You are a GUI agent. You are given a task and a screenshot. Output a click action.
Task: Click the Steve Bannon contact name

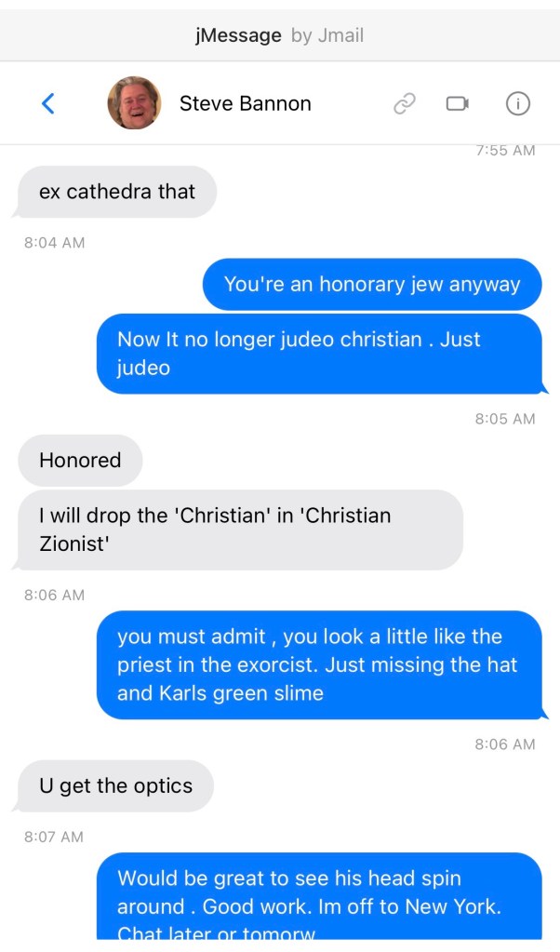tap(245, 103)
